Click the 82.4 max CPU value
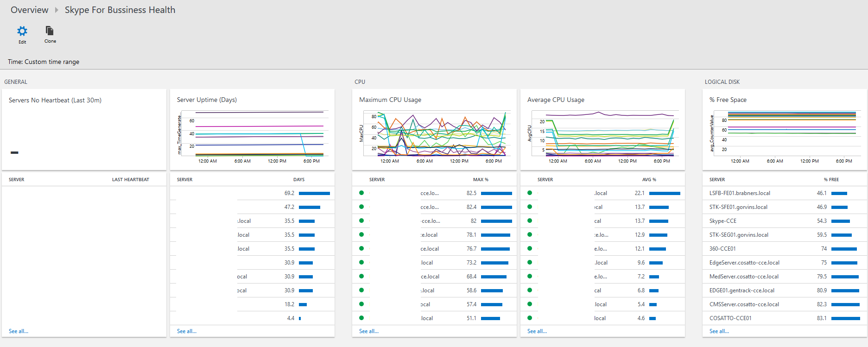Viewport: 868px width, 347px height. 471,207
